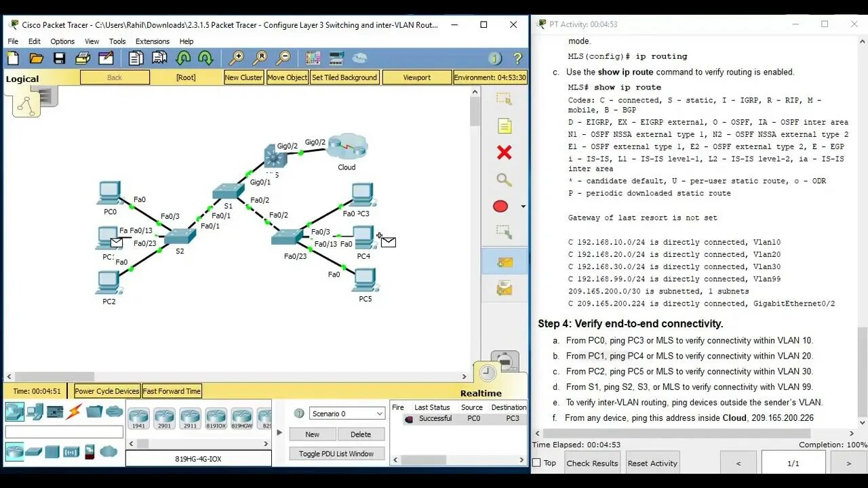Click the Delete scenario button
868x488 pixels.
(361, 434)
